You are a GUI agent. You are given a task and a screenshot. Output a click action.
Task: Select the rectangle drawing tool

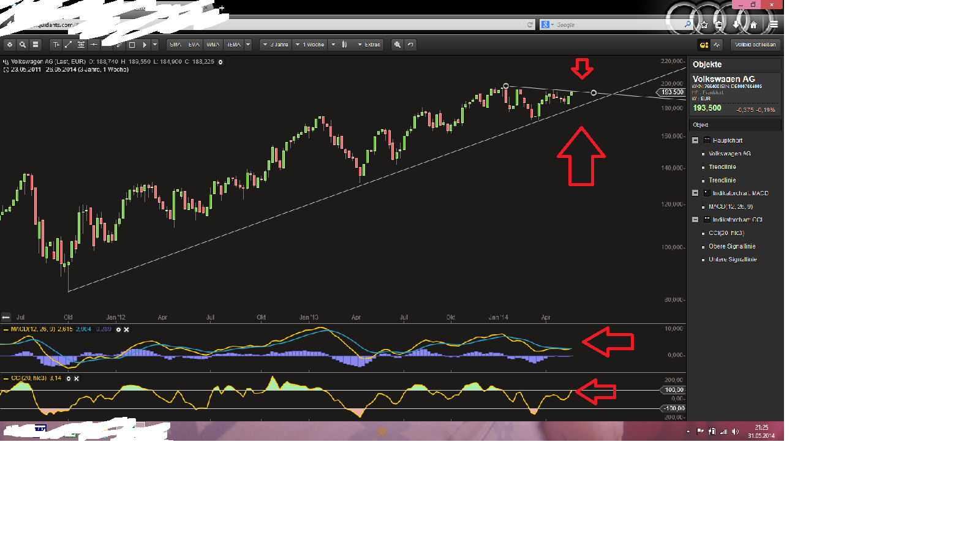coord(132,45)
